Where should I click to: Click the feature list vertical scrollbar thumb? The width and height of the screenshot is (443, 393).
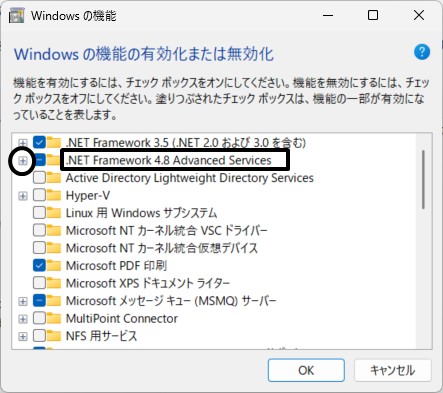point(423,180)
